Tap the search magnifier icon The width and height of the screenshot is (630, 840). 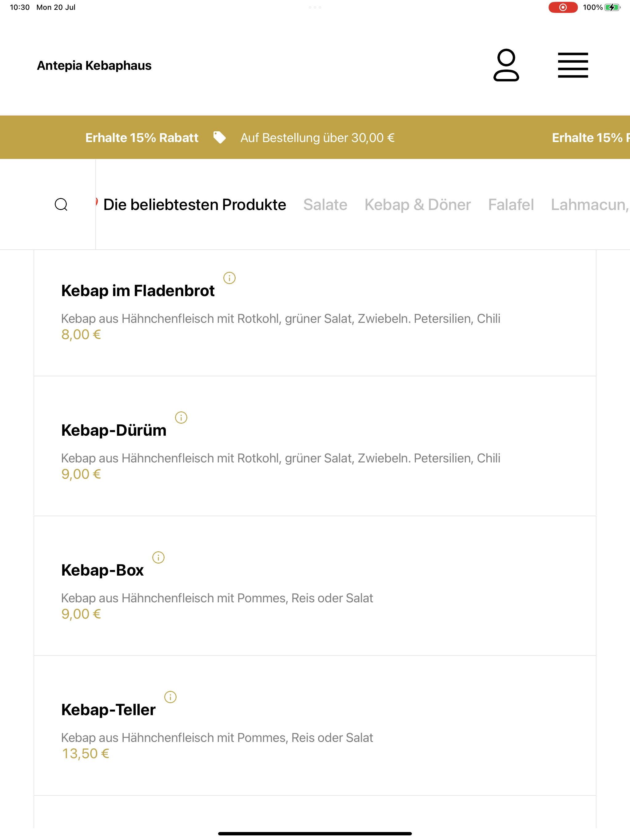61,204
